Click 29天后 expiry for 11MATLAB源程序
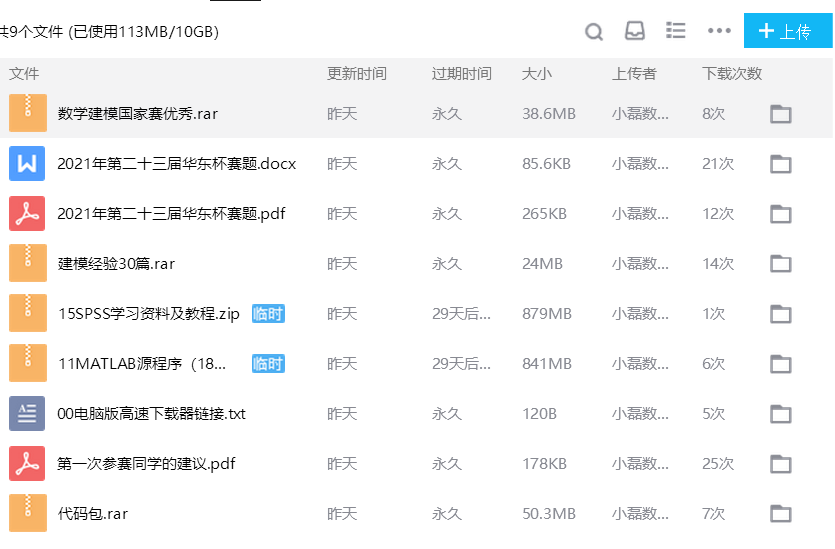Screen dimensions: 835x549 (x=461, y=364)
